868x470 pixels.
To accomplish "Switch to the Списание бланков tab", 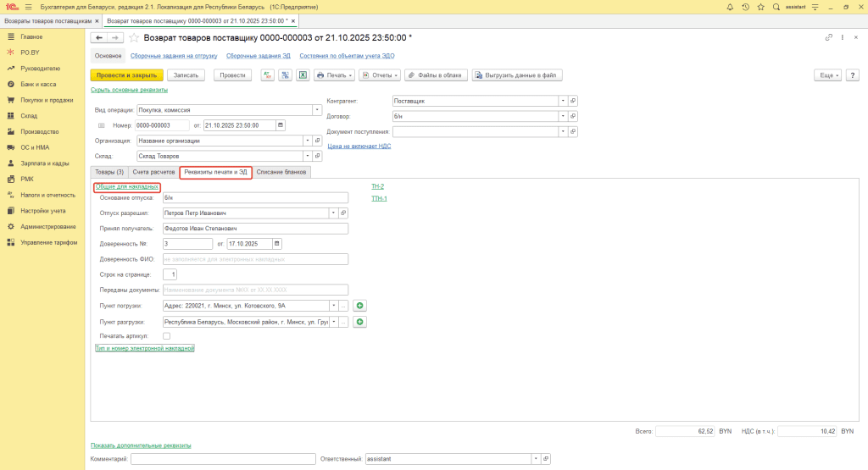I will coord(282,172).
